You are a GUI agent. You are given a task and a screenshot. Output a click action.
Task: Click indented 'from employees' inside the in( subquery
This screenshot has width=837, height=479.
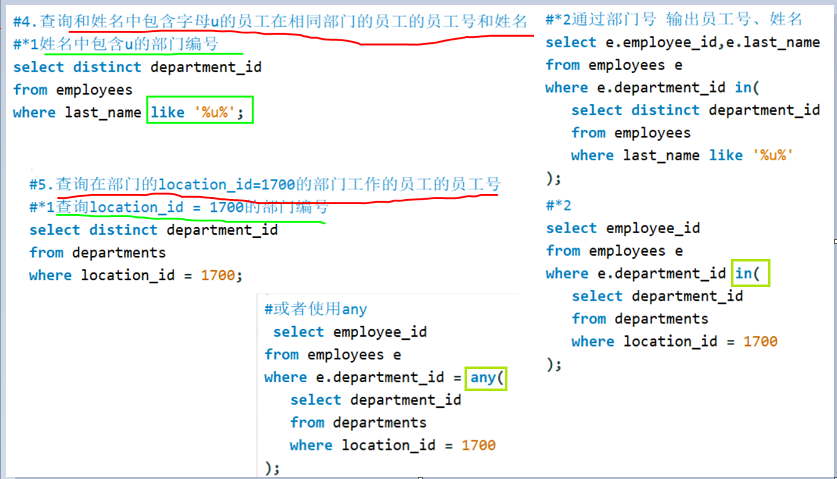pyautogui.click(x=631, y=132)
